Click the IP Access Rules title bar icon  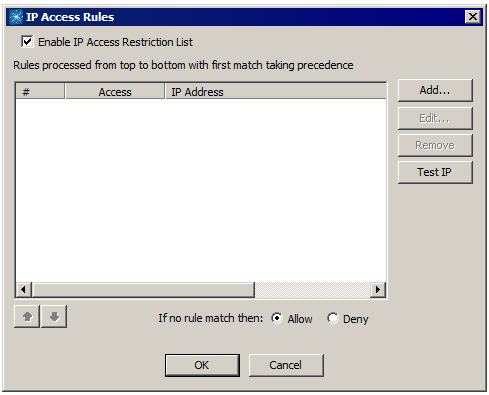tap(16, 17)
